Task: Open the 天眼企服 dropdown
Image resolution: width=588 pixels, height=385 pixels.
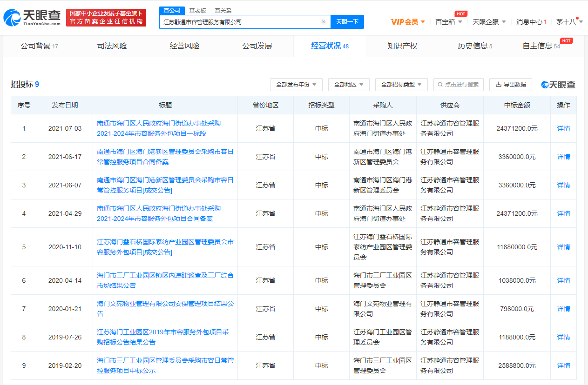Action: coord(489,22)
